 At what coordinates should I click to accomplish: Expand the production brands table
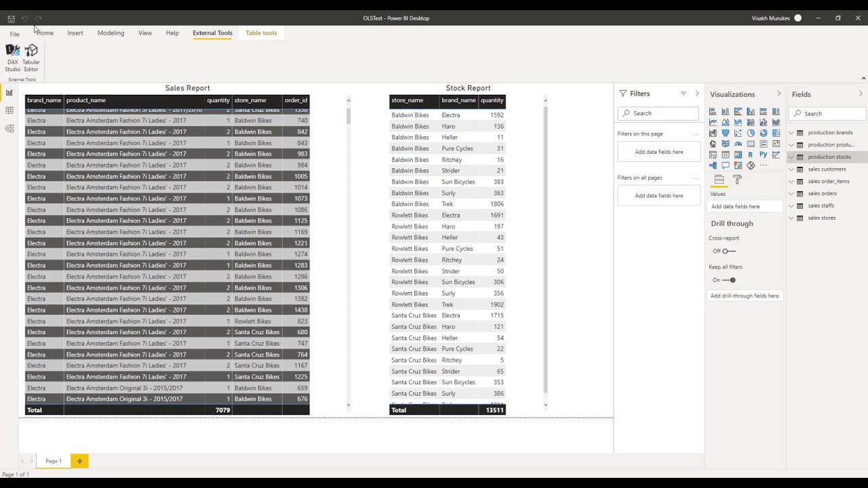pos(791,133)
